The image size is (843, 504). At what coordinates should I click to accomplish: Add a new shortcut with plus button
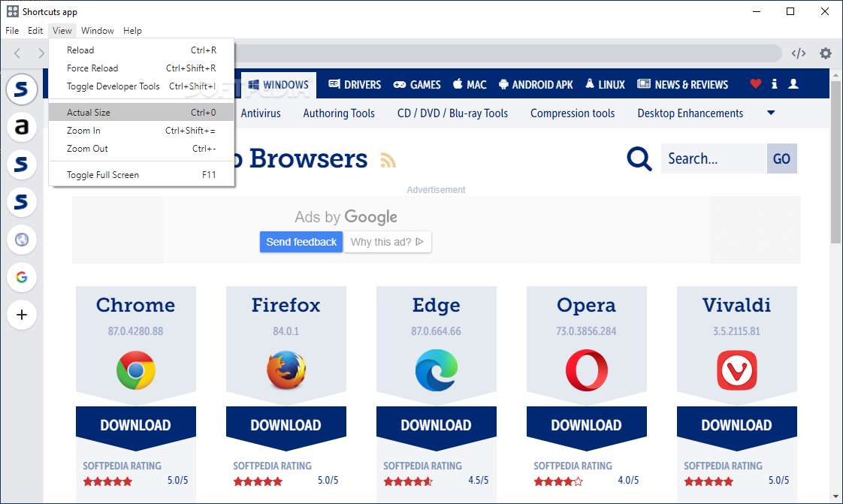[x=22, y=315]
